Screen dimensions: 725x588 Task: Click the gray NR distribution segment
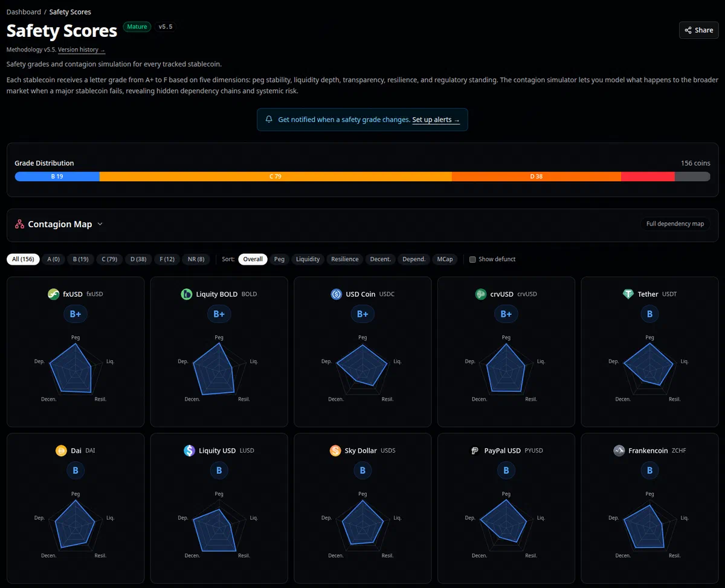[x=692, y=176]
